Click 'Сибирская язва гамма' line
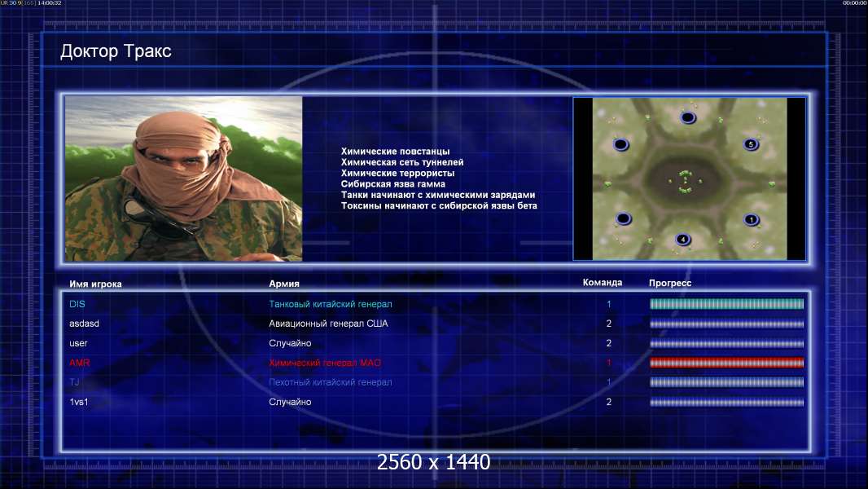 tap(393, 184)
